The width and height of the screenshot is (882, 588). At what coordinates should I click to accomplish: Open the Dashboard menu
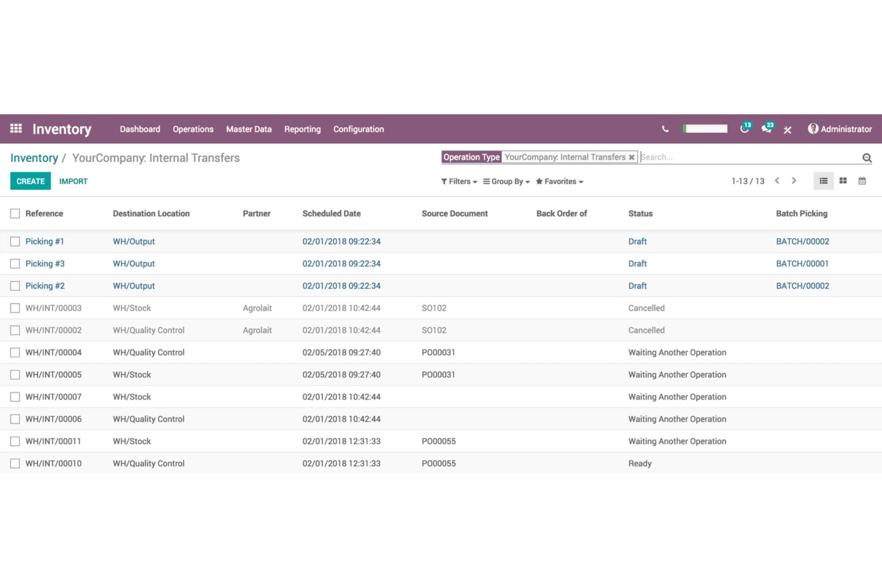(x=140, y=129)
